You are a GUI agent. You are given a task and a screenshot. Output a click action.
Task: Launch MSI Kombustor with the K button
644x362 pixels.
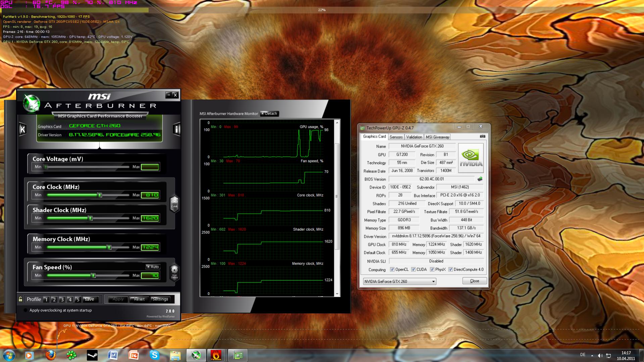pos(22,129)
